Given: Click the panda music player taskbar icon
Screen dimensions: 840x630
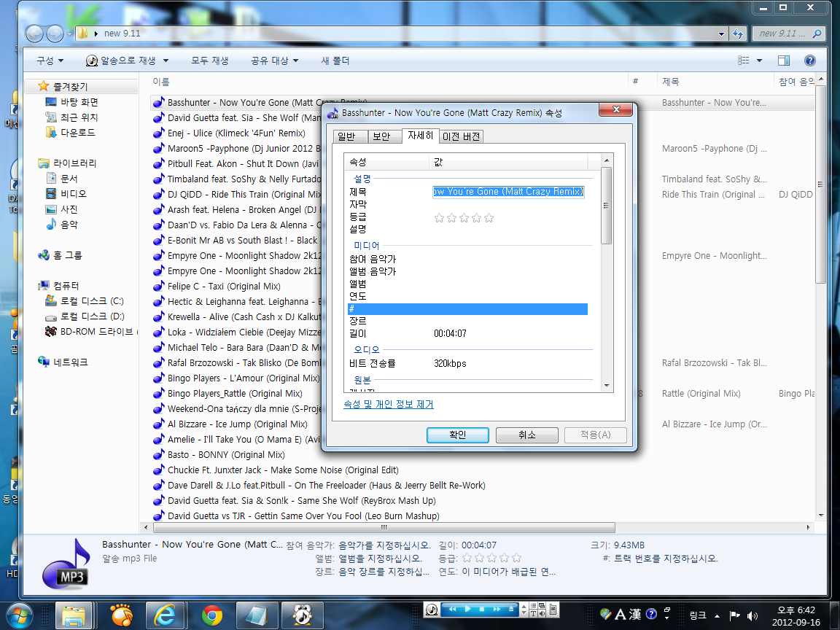Looking at the screenshot, I should coord(303,615).
